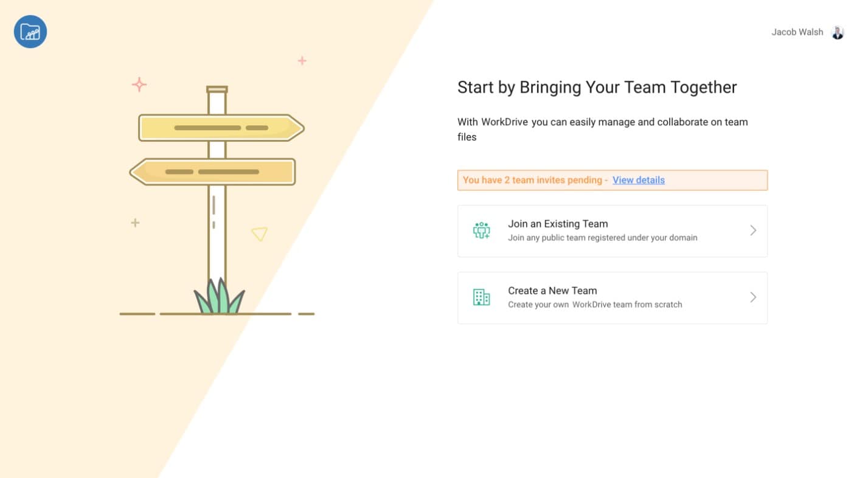Select the "Create a New Team" title
The height and width of the screenshot is (478, 868).
tap(552, 291)
